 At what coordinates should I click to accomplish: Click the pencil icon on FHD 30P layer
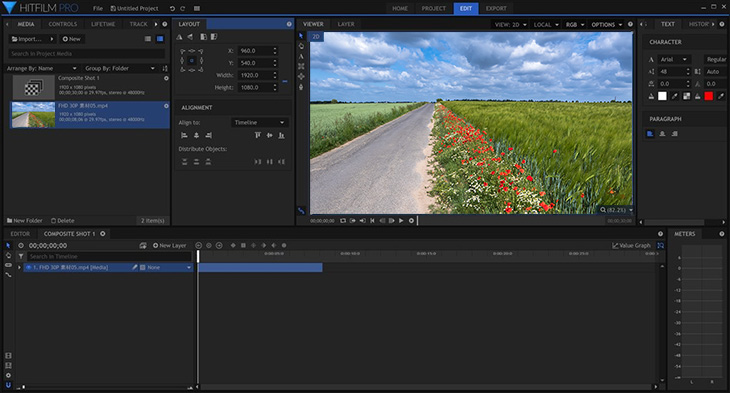click(x=135, y=267)
